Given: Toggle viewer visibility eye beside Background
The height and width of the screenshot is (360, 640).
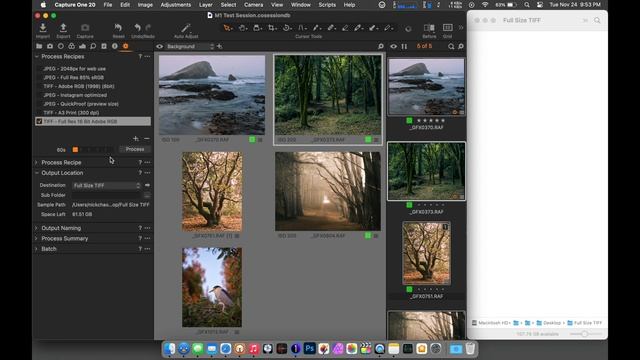Looking at the screenshot, I should pyautogui.click(x=160, y=46).
